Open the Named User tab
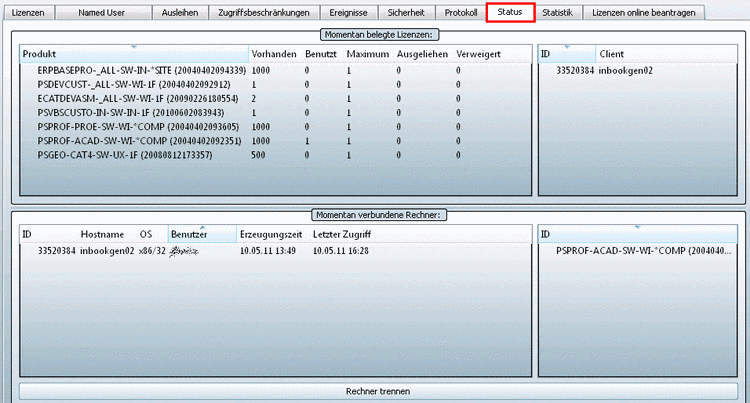 pyautogui.click(x=101, y=12)
